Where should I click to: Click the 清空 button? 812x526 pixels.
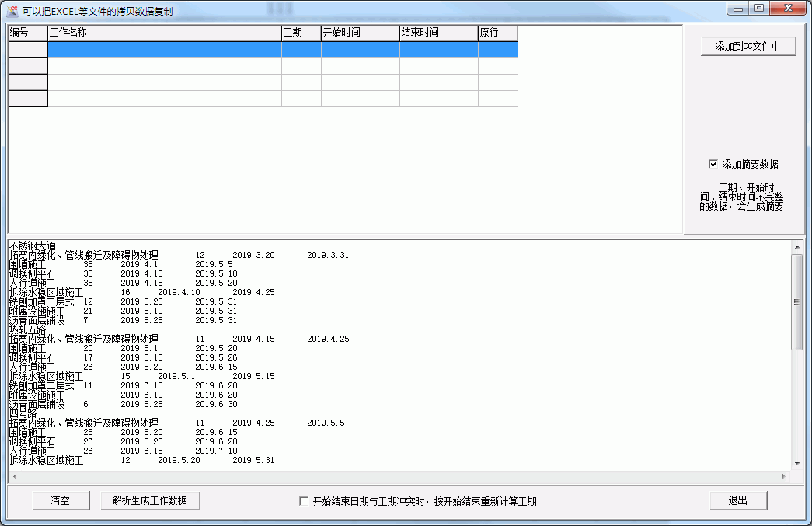(x=61, y=500)
